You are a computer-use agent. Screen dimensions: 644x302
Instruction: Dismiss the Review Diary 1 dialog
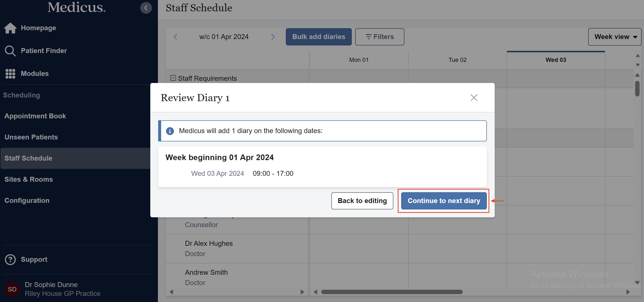coord(474,97)
